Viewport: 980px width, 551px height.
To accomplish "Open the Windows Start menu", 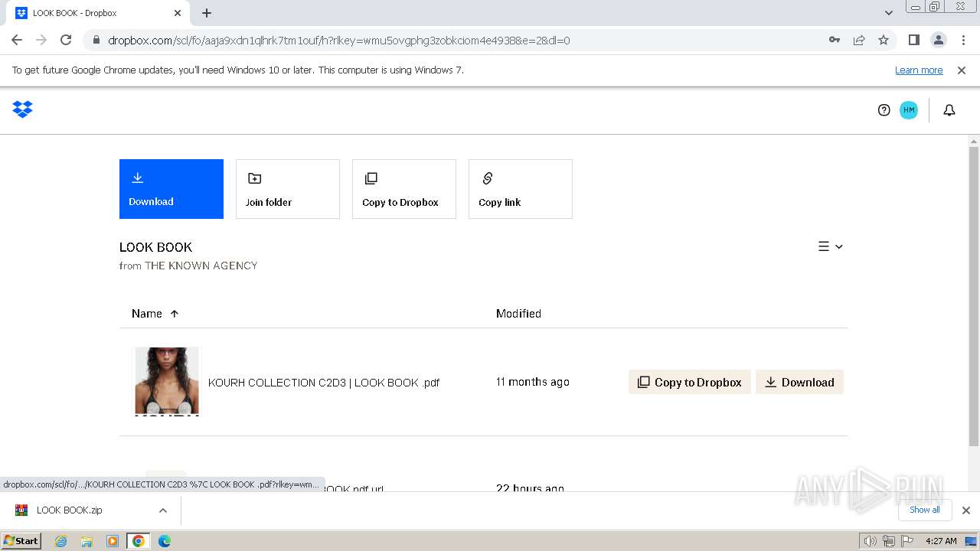I will (21, 541).
